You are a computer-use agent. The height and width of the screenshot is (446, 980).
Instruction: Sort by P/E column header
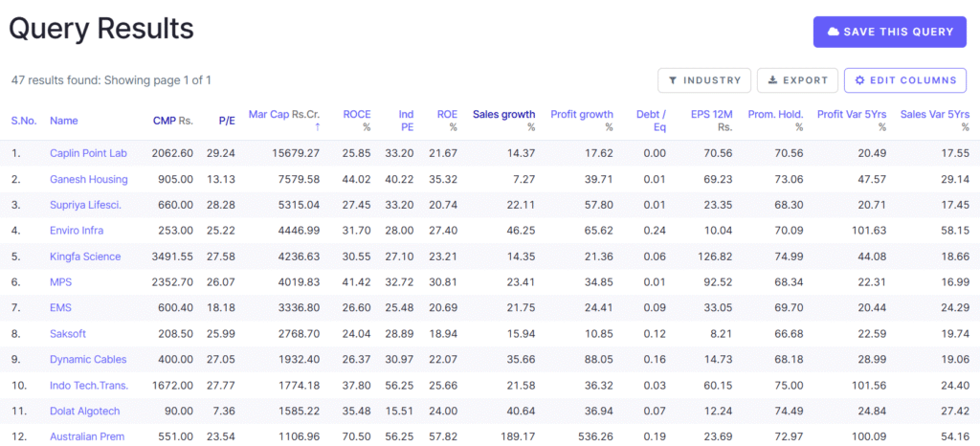(227, 121)
